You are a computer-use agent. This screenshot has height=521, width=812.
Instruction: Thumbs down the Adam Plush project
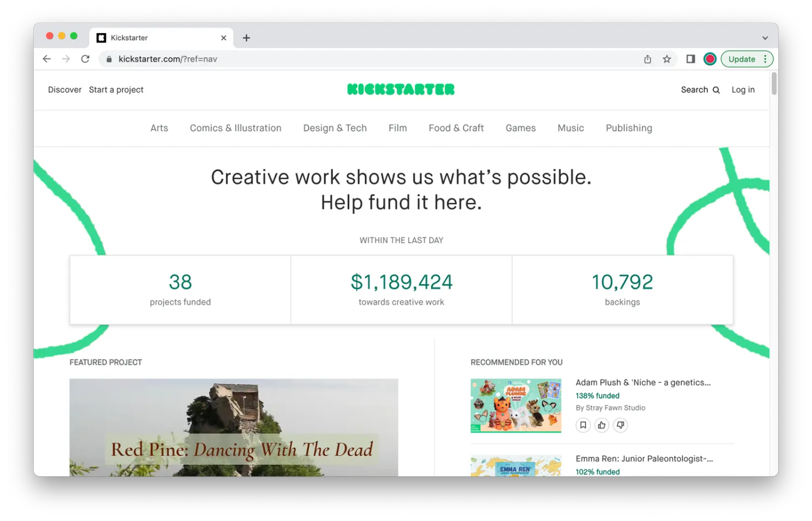620,425
